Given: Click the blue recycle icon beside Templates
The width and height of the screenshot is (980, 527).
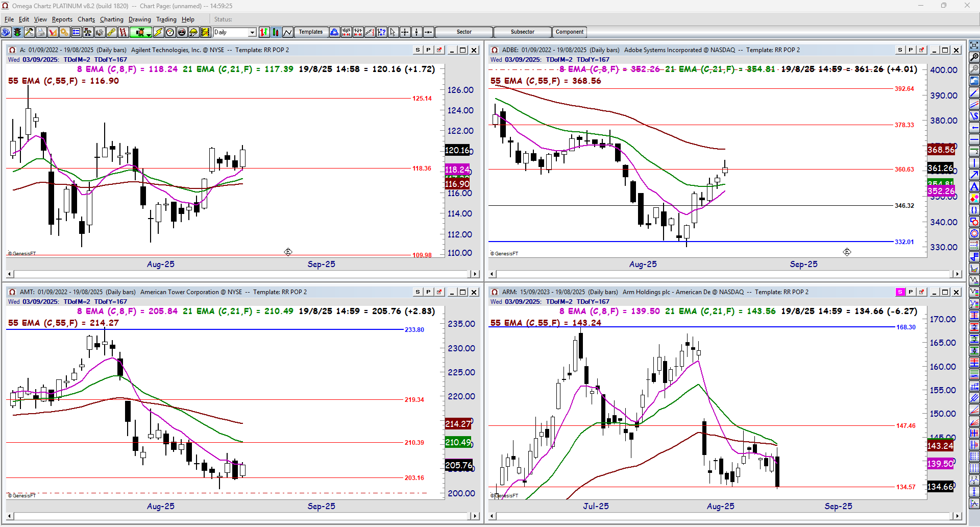Looking at the screenshot, I should click(x=334, y=32).
